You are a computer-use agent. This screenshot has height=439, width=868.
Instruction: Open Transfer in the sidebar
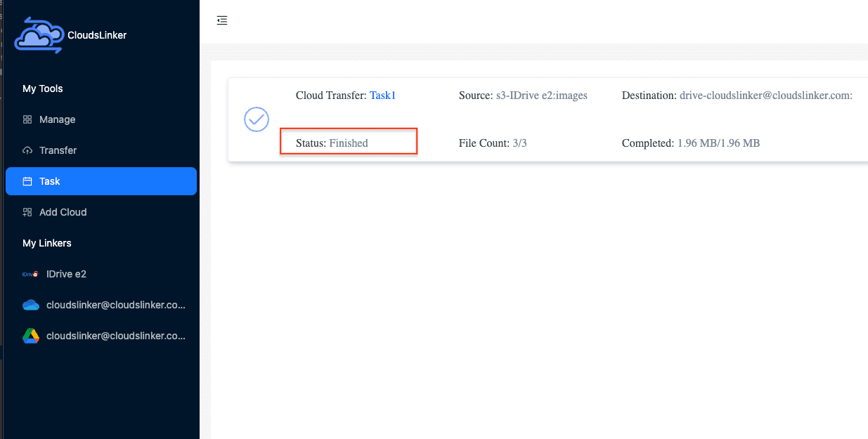pyautogui.click(x=101, y=150)
